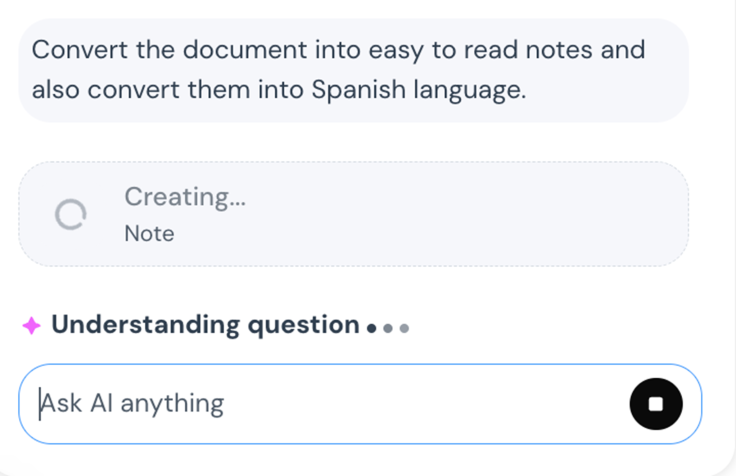Stop the AI response generation
This screenshot has height=476, width=736.
coord(656,404)
